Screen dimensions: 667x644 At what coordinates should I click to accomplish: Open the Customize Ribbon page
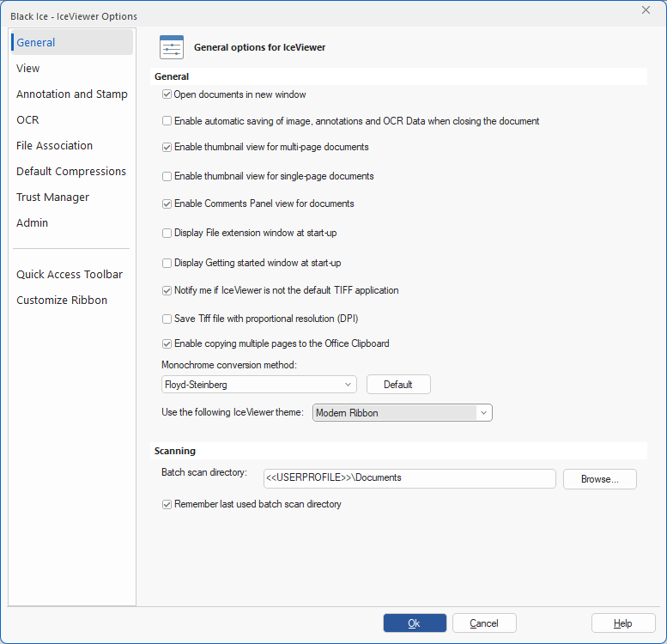click(62, 301)
